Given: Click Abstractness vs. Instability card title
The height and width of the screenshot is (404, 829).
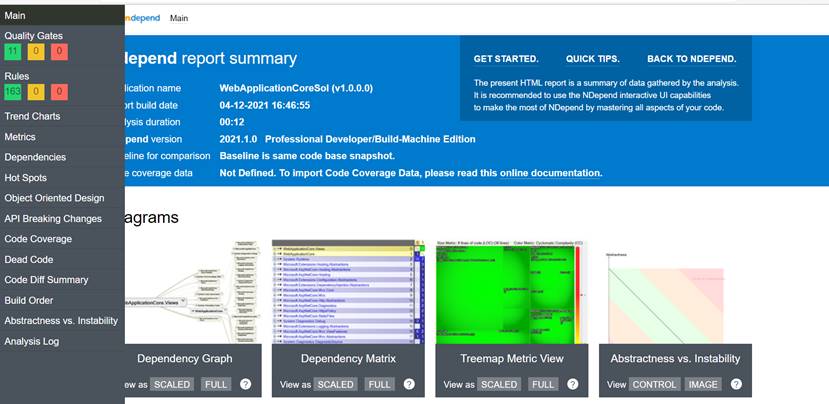Looking at the screenshot, I should (675, 359).
